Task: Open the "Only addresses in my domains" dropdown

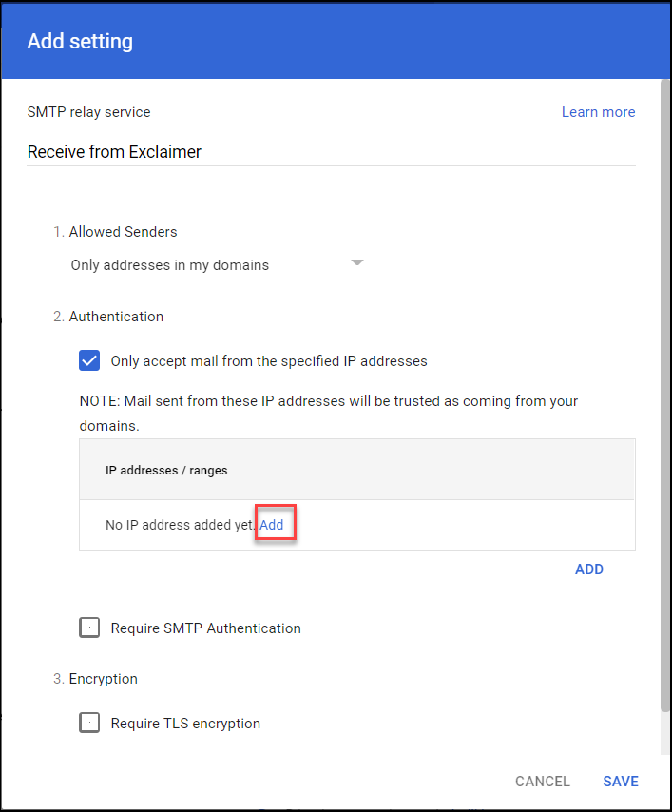Action: 170,265
